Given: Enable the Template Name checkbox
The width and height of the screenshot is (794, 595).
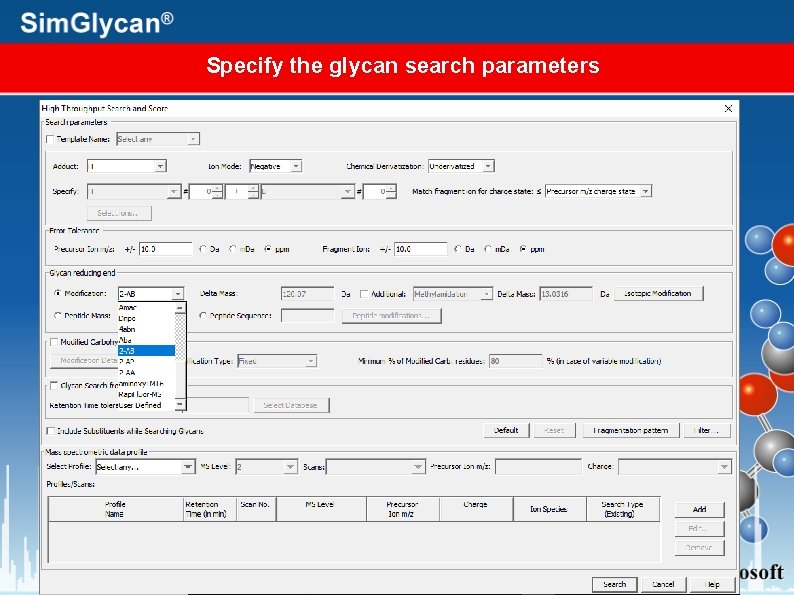Looking at the screenshot, I should [50, 139].
